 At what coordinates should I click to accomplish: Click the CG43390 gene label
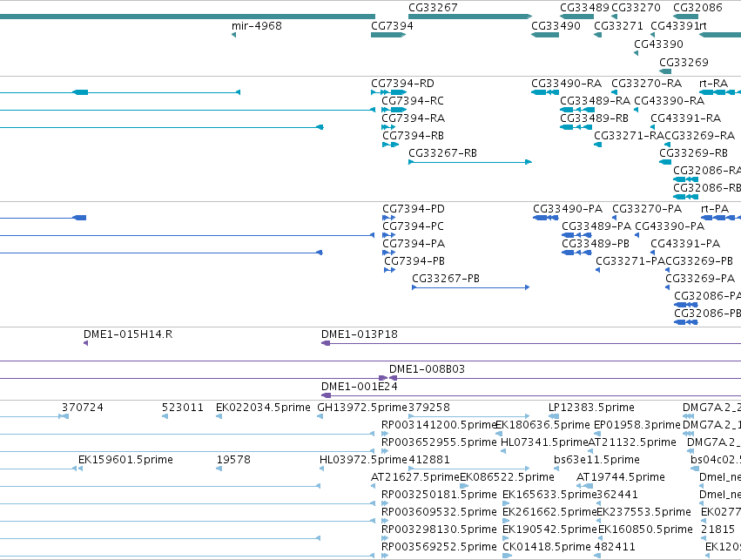coord(658,44)
